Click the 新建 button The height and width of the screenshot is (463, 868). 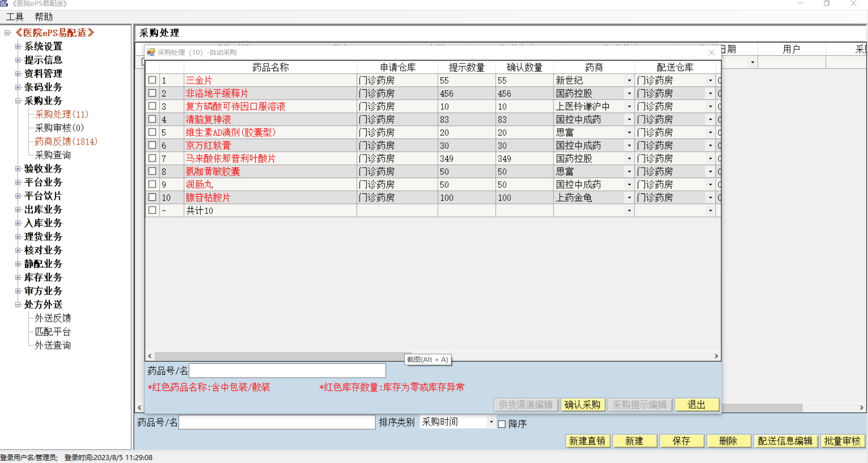[635, 441]
